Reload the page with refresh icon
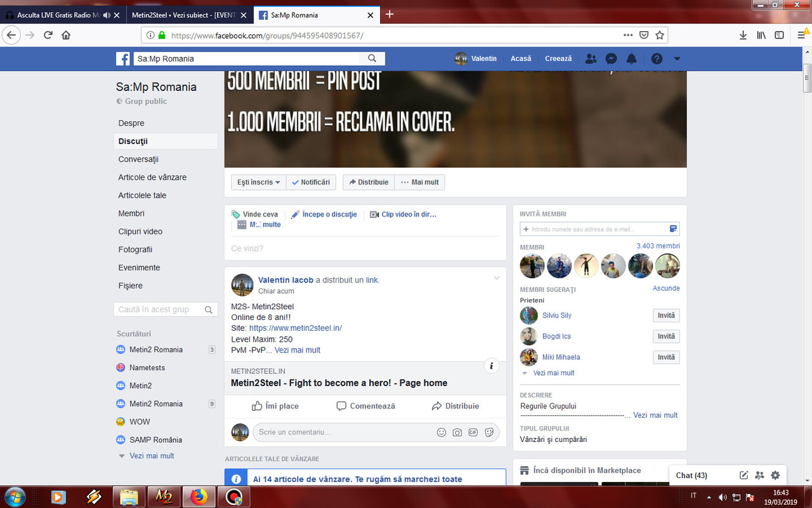 48,35
